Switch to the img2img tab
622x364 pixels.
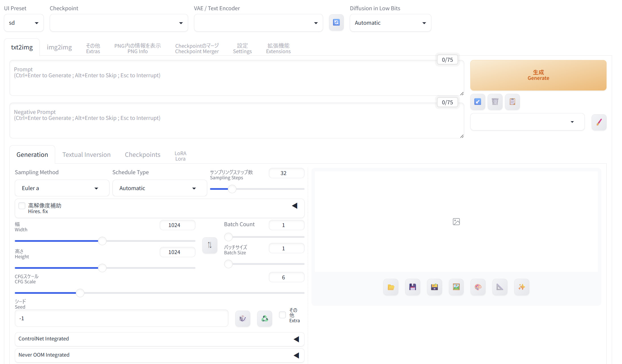point(59,47)
